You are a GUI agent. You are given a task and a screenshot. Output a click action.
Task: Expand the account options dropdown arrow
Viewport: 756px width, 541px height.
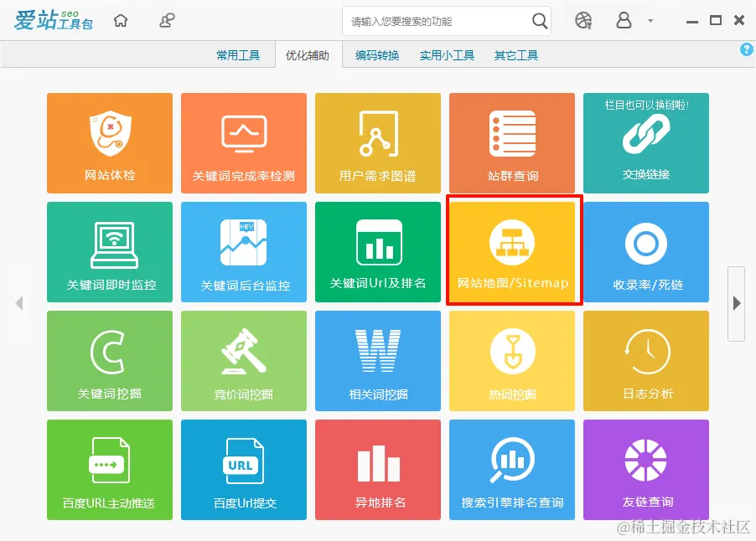click(649, 19)
